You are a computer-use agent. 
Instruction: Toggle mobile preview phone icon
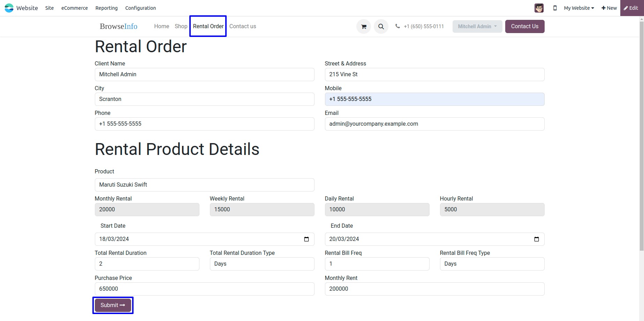pyautogui.click(x=555, y=8)
